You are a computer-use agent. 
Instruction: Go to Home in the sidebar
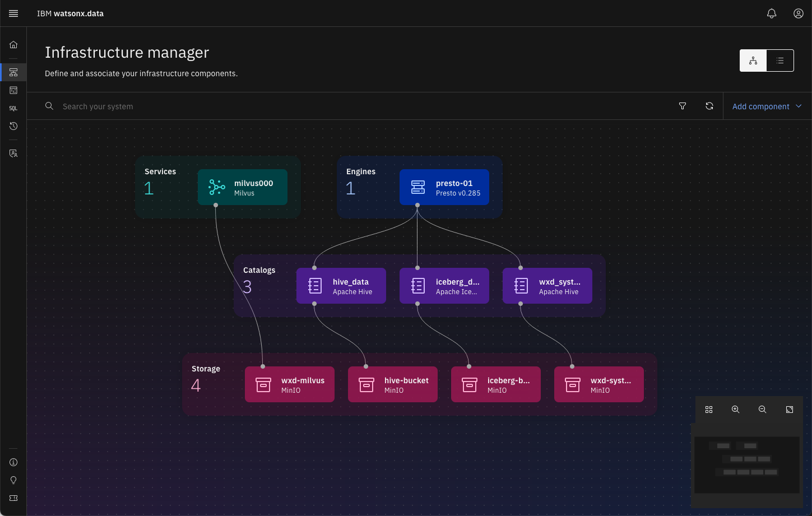13,45
